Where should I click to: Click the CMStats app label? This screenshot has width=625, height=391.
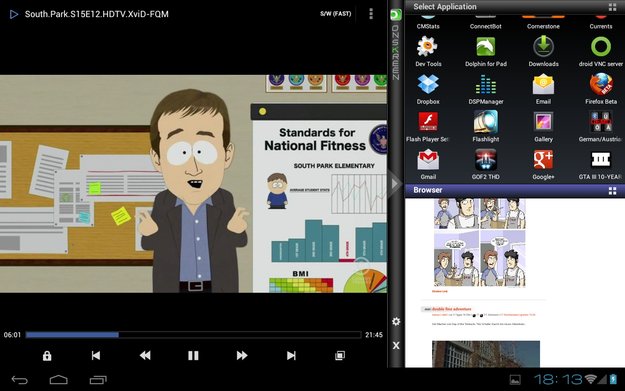428,26
